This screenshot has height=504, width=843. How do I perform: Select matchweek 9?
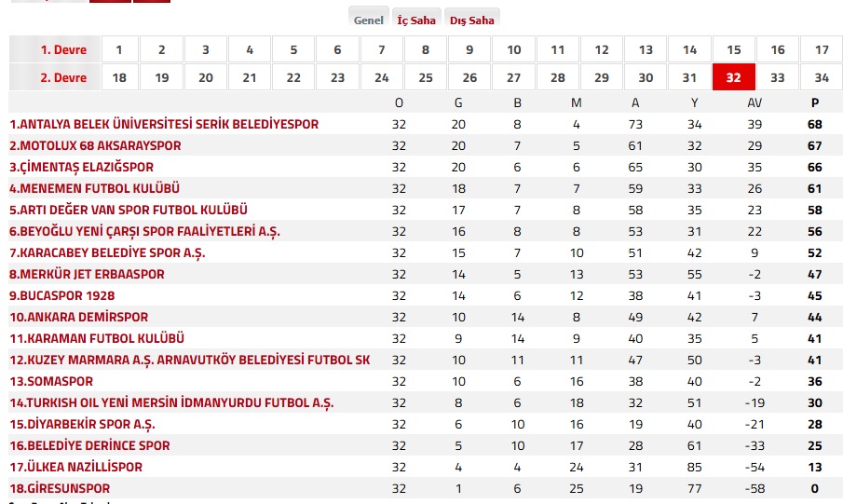[469, 49]
